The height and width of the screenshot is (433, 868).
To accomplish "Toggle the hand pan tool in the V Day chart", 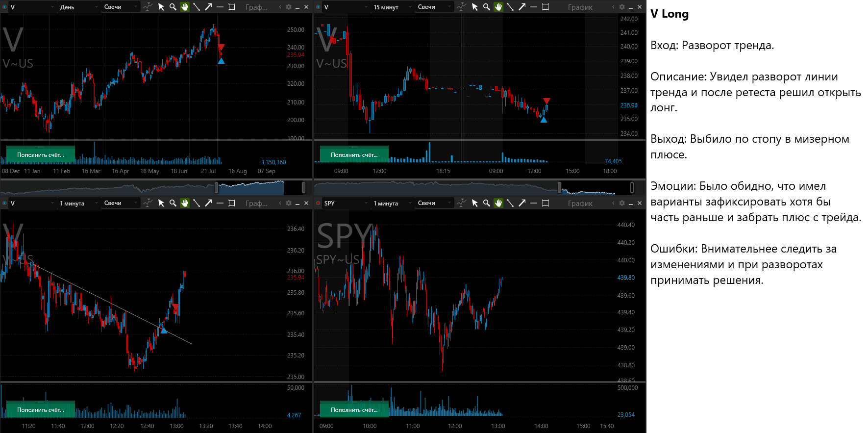I will 185,7.
